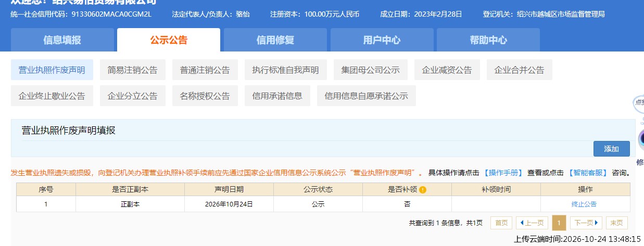Open 企业合并公告 section
This screenshot has width=644, height=246.
pyautogui.click(x=519, y=70)
